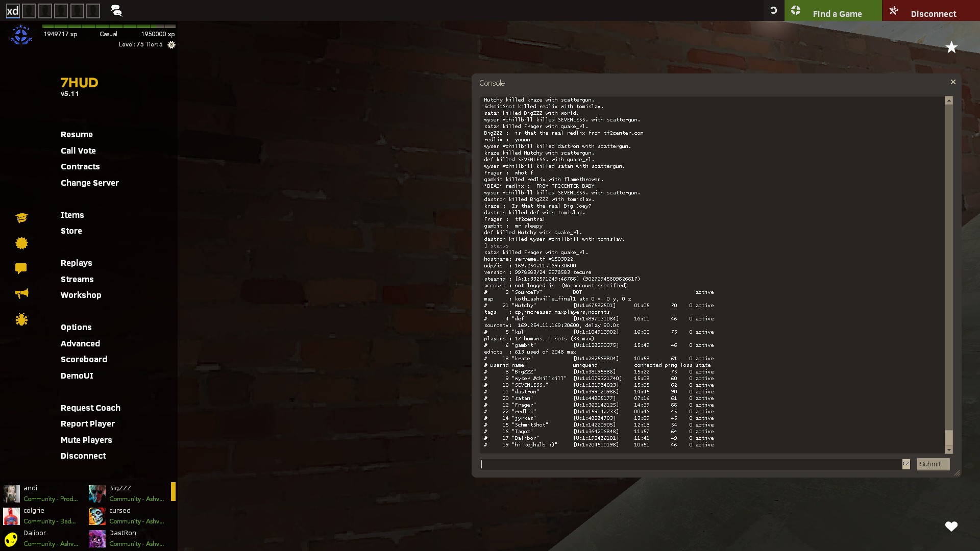
Task: Click the yellow speech bubble sidebar icon
Action: tap(21, 268)
